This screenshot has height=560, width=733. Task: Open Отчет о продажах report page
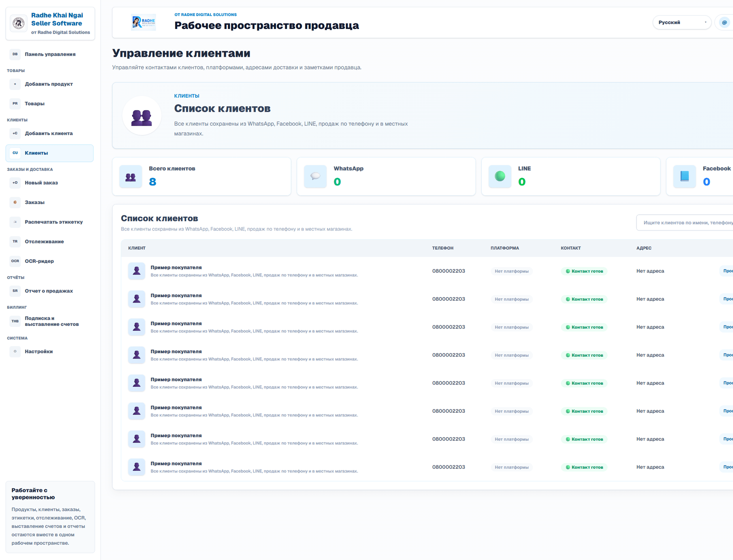click(x=50, y=291)
